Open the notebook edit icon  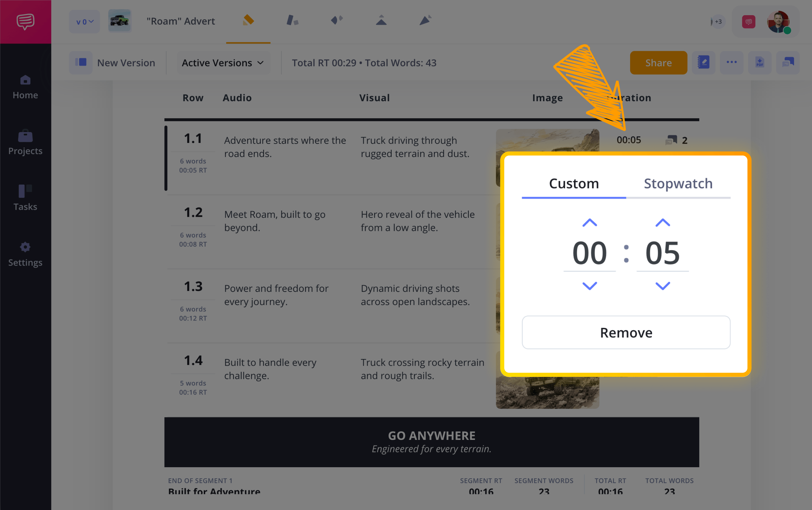(703, 63)
